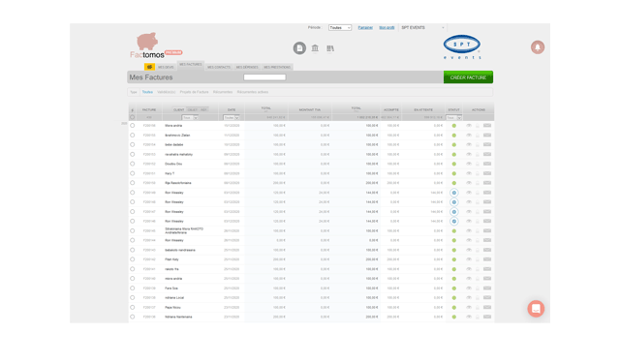View Ndriana Nantenaina invoice with eye icon

469,317
